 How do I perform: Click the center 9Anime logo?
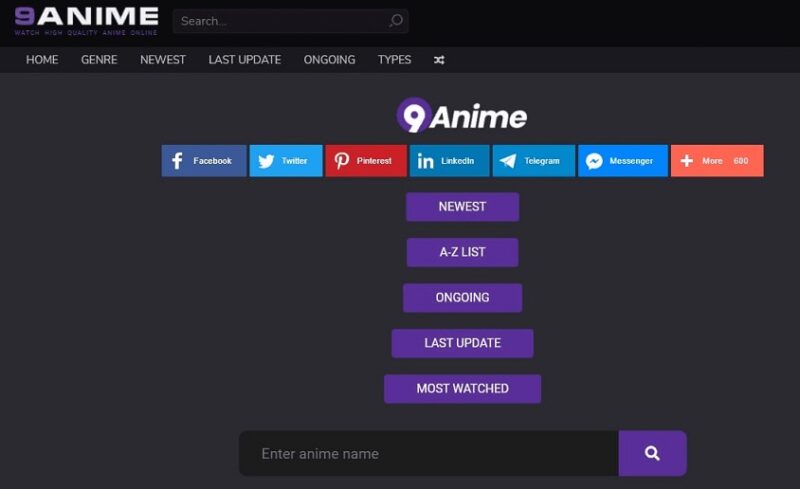pos(462,116)
